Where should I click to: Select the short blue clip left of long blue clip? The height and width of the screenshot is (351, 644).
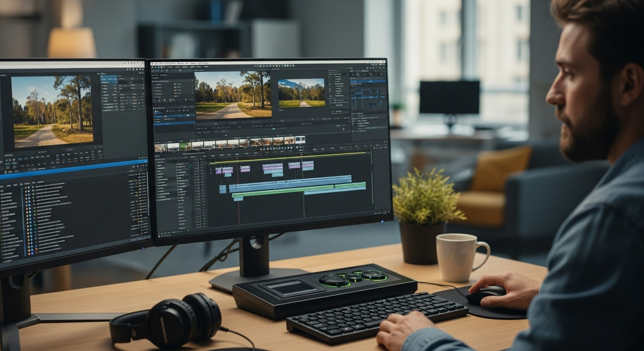pyautogui.click(x=223, y=189)
